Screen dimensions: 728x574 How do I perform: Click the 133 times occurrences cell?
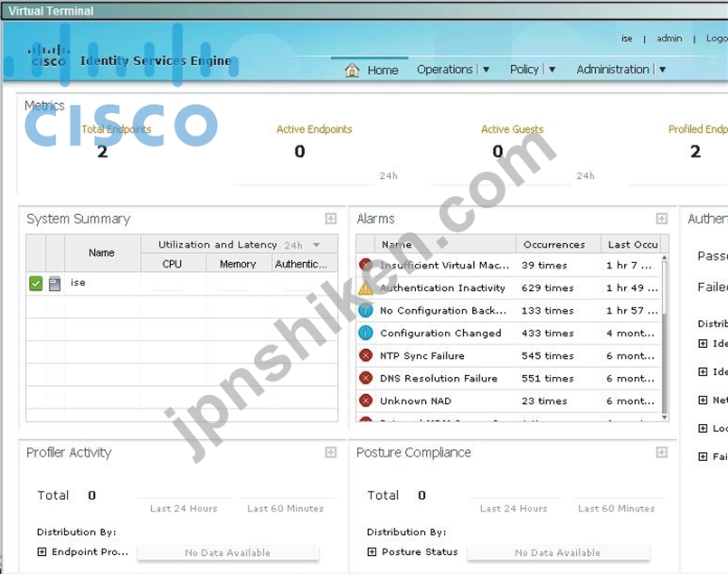coord(547,310)
